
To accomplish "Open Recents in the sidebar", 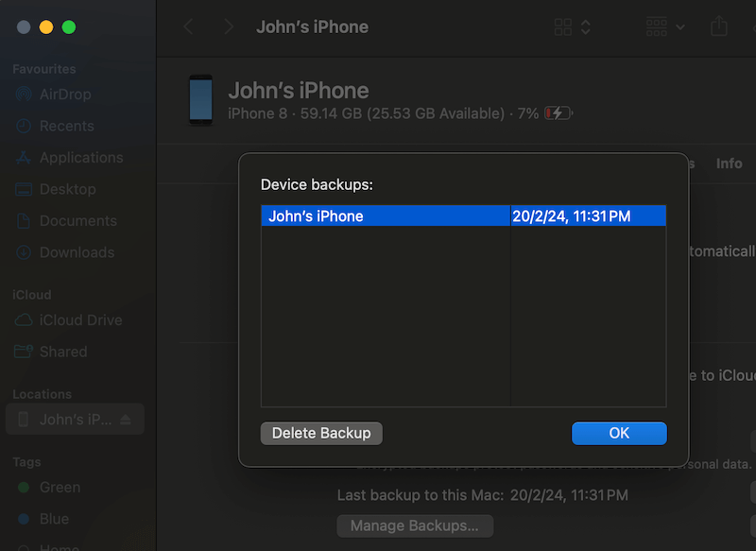I will tap(66, 126).
